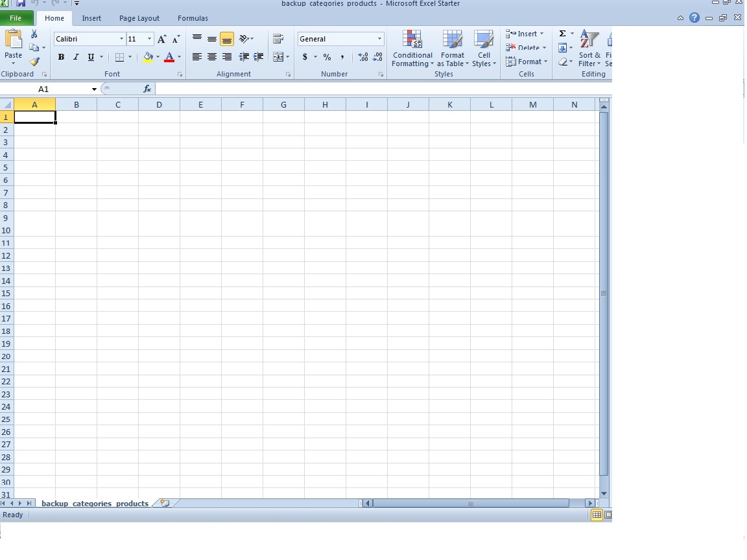Image resolution: width=747 pixels, height=560 pixels.
Task: Decrease font size with Shrink Font
Action: [176, 39]
